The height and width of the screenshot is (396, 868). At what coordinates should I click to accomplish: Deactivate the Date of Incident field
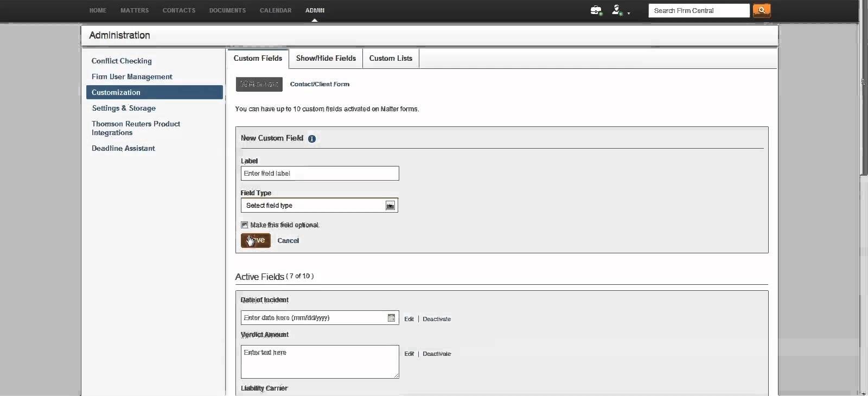[437, 319]
